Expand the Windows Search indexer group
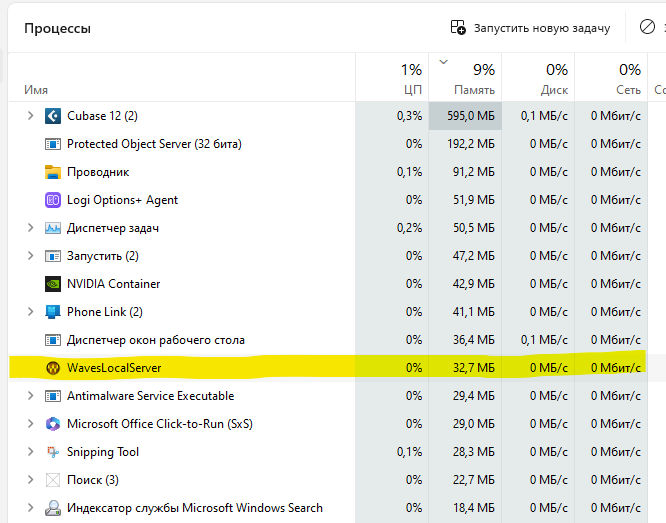Image resolution: width=666 pixels, height=523 pixels. (x=30, y=508)
